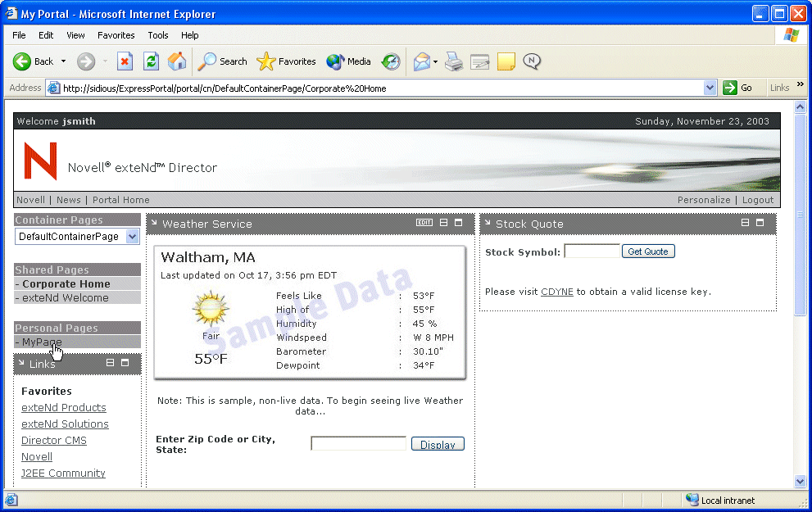Click the Logout link
The width and height of the screenshot is (812, 512).
[758, 200]
